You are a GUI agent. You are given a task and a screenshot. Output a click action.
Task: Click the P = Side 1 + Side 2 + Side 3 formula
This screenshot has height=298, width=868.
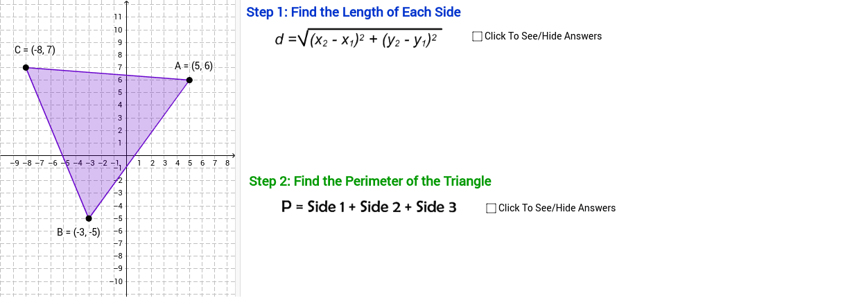click(x=369, y=207)
